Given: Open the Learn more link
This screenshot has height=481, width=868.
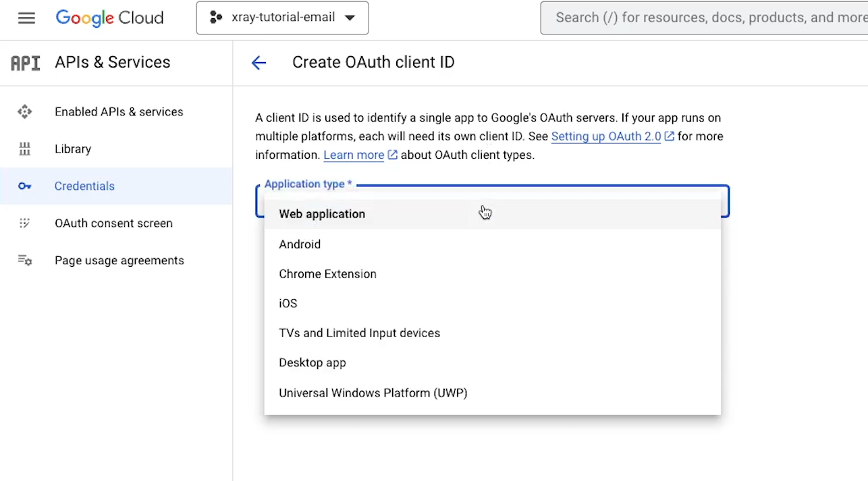Looking at the screenshot, I should pyautogui.click(x=354, y=155).
